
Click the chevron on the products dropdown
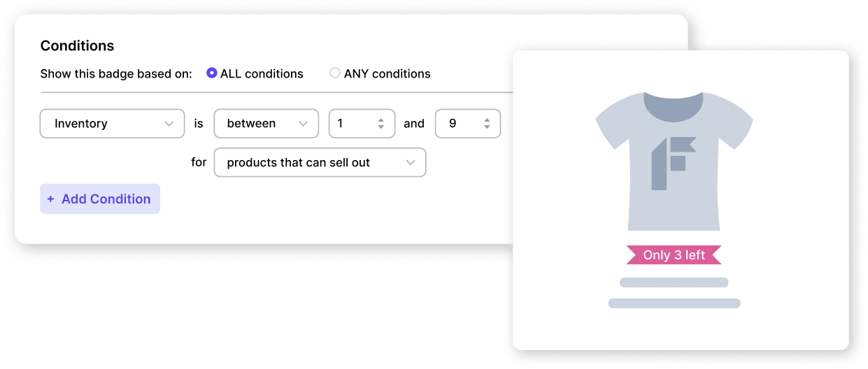pyautogui.click(x=410, y=163)
